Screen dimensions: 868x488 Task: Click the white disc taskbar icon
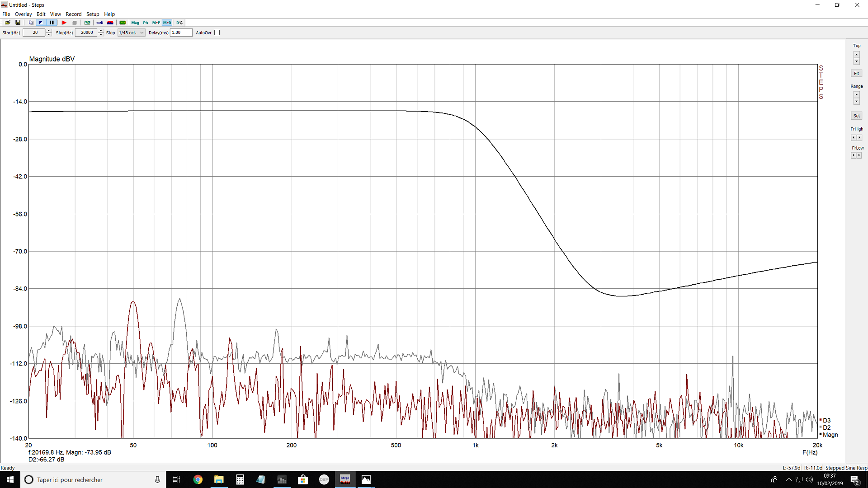[324, 479]
